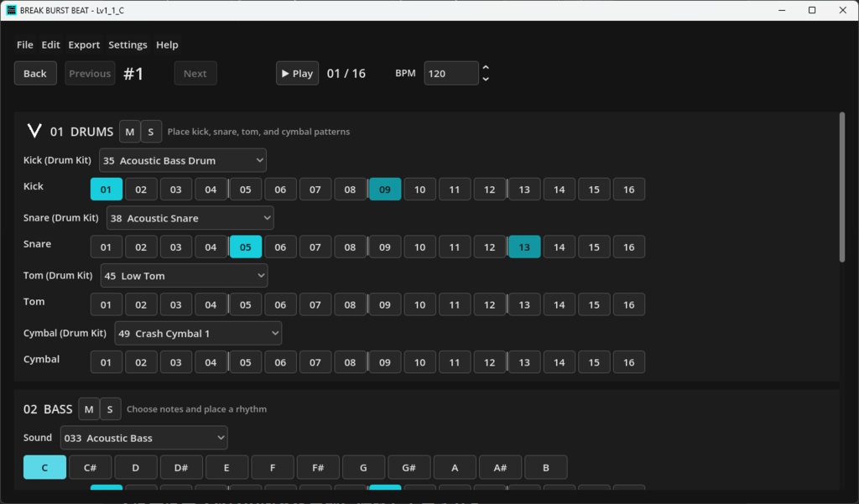Click the vertical scrollbar thumb
This screenshot has width=859, height=504.
(842, 187)
